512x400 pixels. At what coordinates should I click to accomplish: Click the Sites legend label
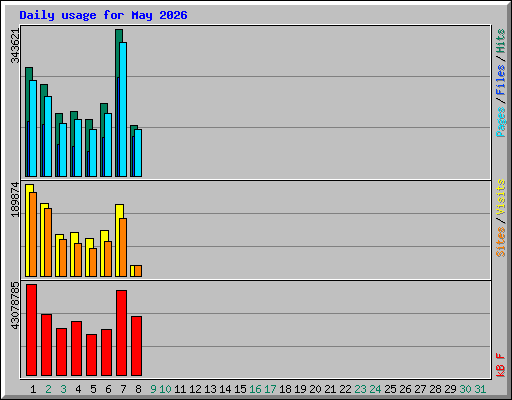point(500,242)
